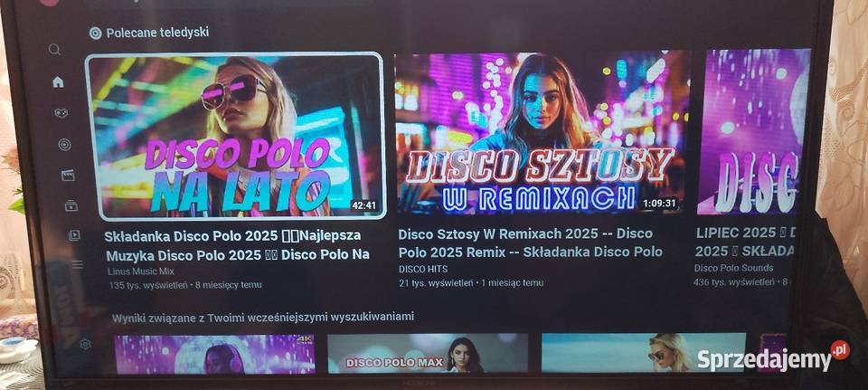
Task: Open the blonde woman sunglasses bottom thumbnail
Action: (x=643, y=352)
